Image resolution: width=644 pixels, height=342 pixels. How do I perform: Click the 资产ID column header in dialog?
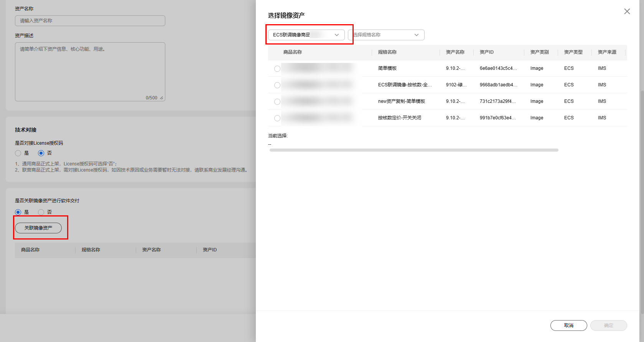[486, 52]
